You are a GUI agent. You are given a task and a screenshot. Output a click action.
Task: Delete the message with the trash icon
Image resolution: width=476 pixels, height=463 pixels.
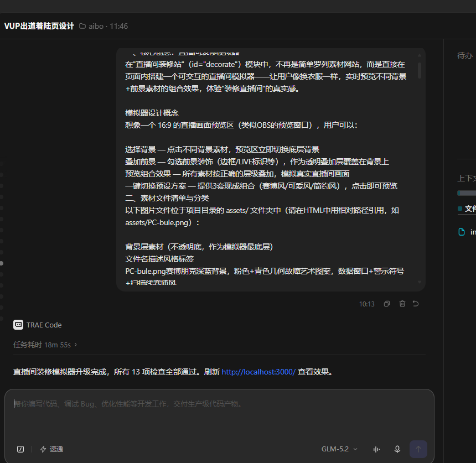click(402, 304)
